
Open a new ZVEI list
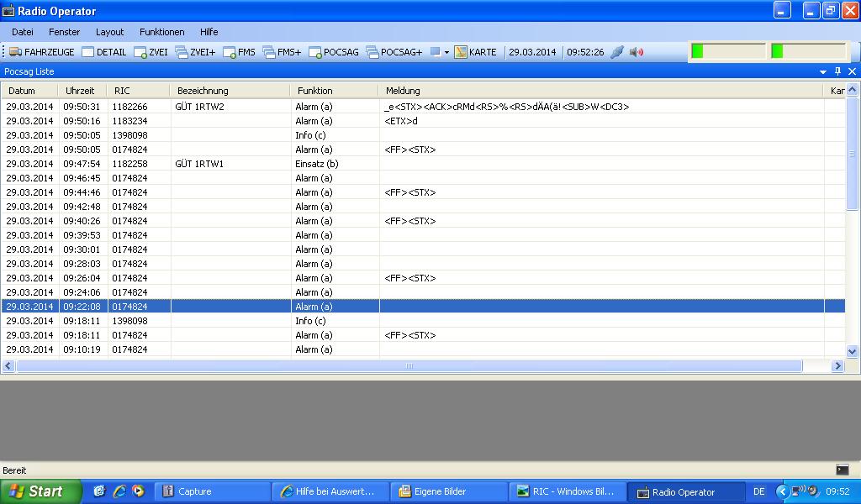pos(151,52)
